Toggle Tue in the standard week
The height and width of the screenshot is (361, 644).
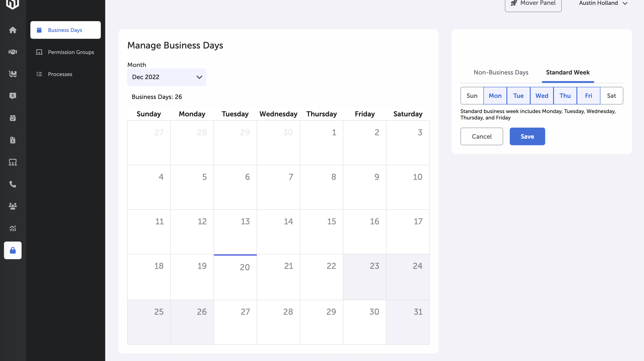[518, 96]
